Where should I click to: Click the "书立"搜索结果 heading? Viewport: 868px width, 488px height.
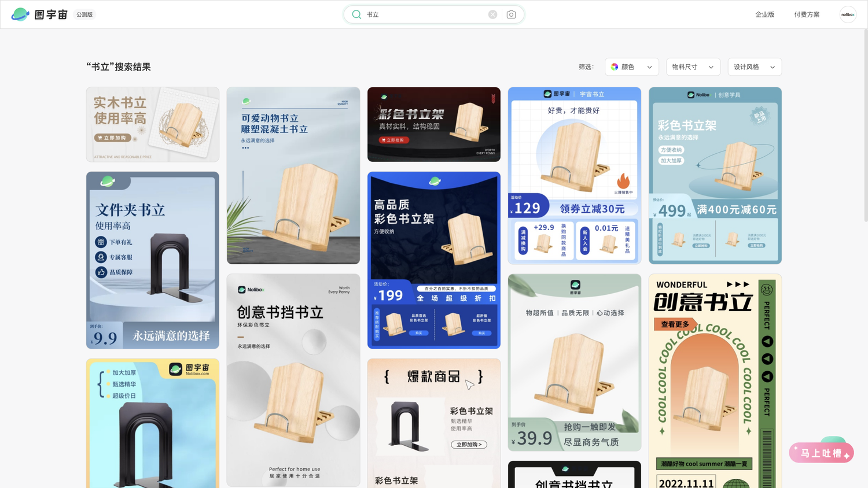(119, 67)
